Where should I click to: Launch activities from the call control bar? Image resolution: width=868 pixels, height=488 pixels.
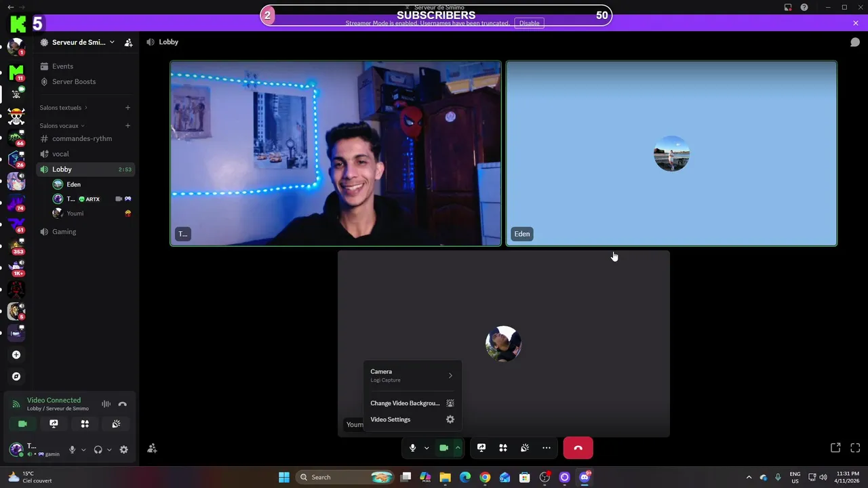tap(503, 448)
